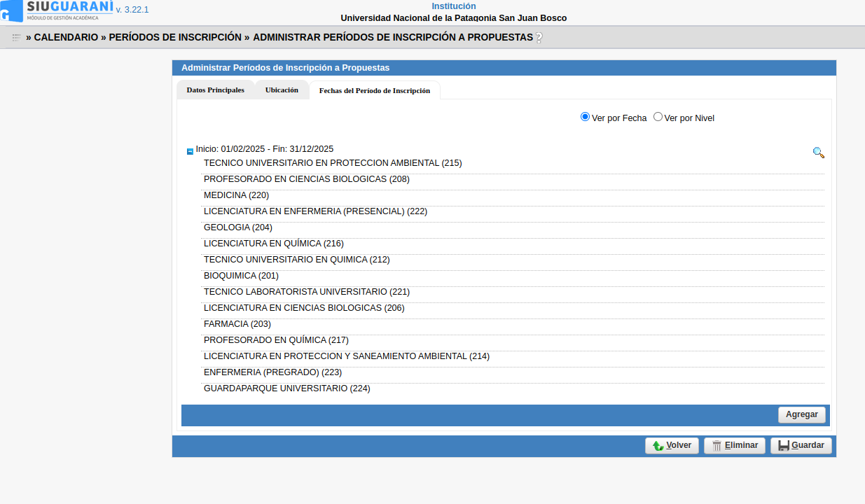Image resolution: width=865 pixels, height=504 pixels.
Task: Choose FARMACIA (203) in the list
Action: 237,324
